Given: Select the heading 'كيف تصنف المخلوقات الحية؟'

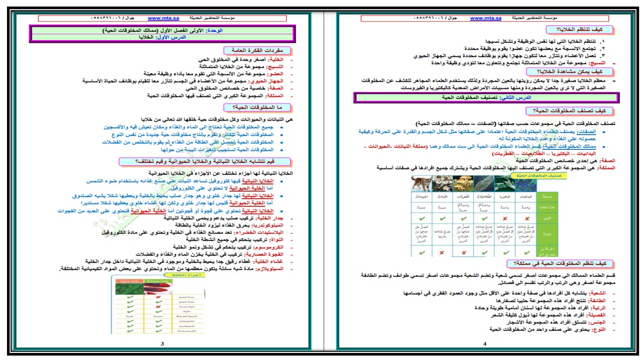Looking at the screenshot, I should pyautogui.click(x=570, y=111).
